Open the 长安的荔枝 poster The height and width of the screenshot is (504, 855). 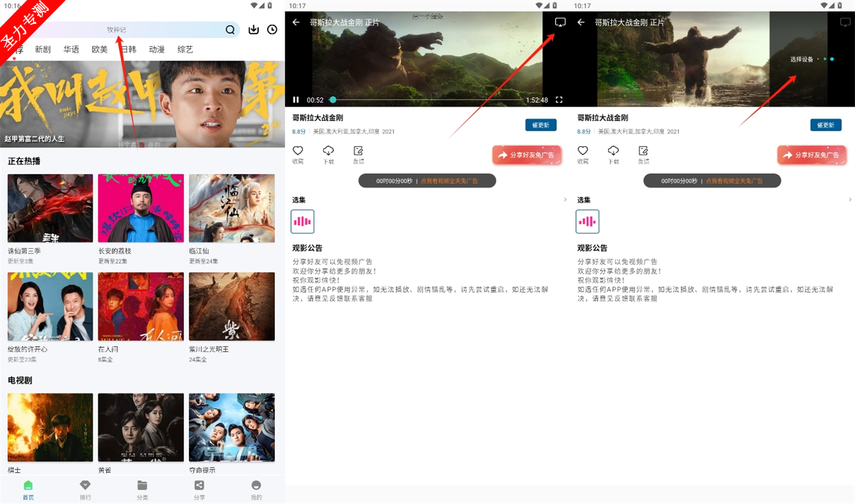[141, 208]
